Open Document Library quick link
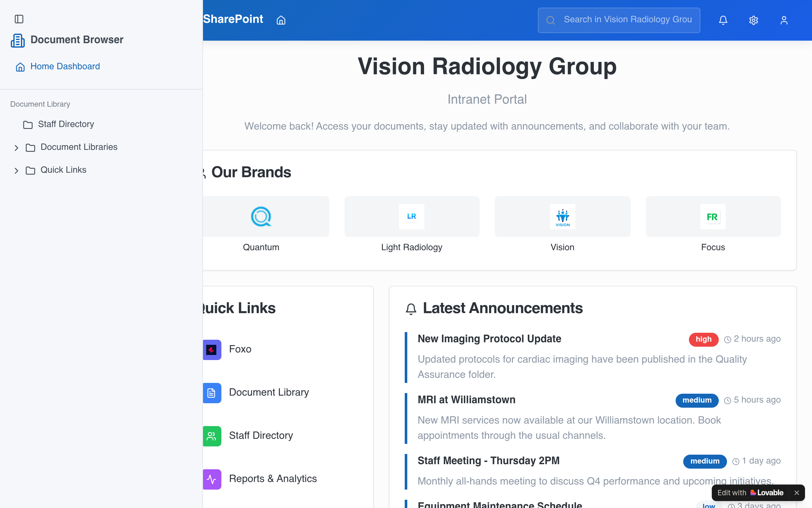The height and width of the screenshot is (508, 812). [269, 392]
